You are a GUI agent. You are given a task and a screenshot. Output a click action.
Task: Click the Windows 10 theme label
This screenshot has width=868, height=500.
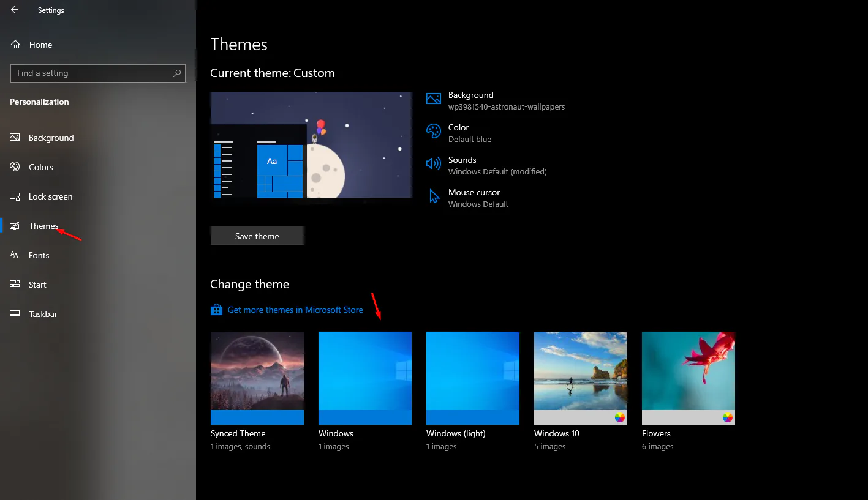point(557,433)
